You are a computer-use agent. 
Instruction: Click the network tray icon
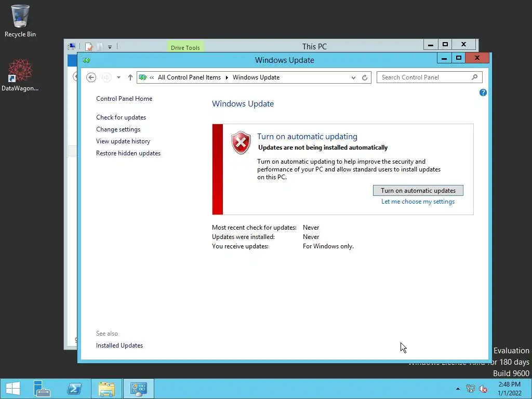[x=471, y=389]
